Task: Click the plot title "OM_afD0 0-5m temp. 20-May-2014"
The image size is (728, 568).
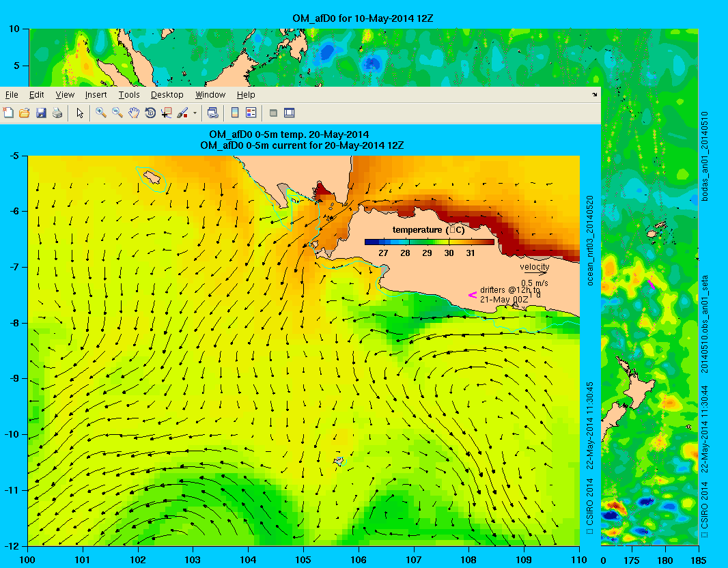Action: [289, 134]
